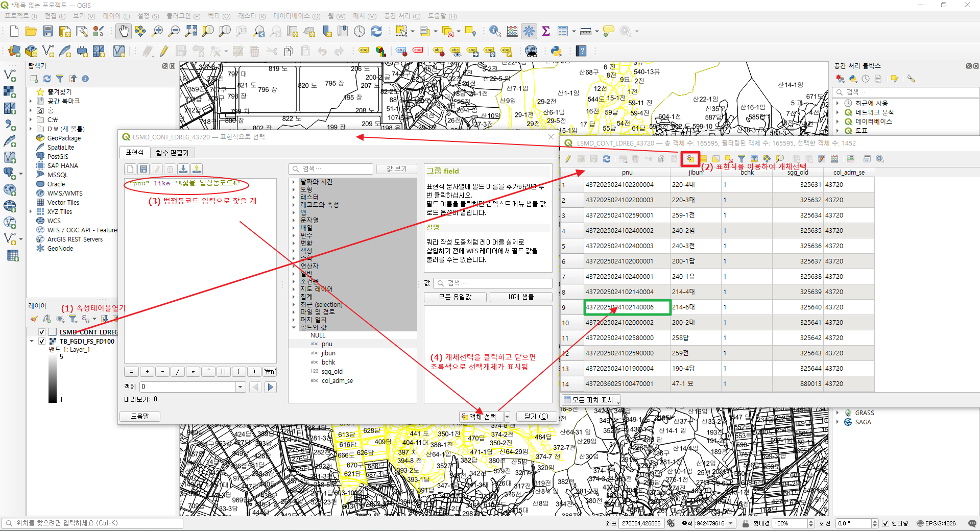
Task: Expand the GRASS provider in Processing Toolbox
Action: click(x=838, y=413)
